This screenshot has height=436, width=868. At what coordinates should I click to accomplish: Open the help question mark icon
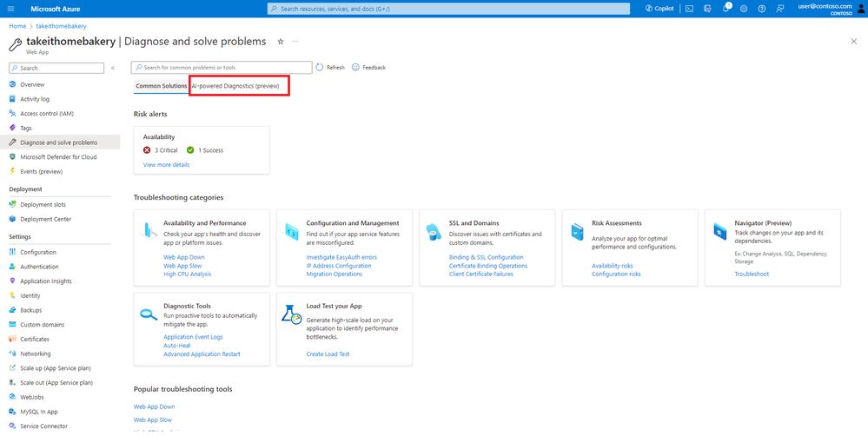pyautogui.click(x=762, y=9)
